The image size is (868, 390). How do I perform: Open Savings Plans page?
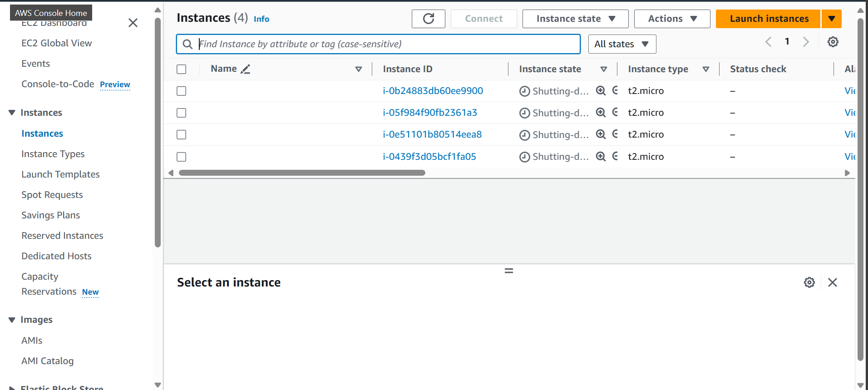[x=50, y=215]
